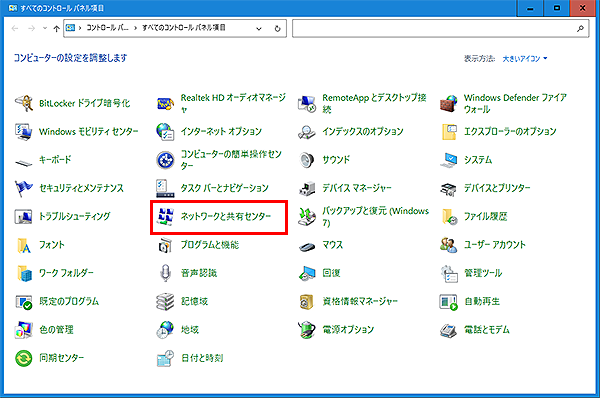600x398 pixels.
Task: Open ネットワークと共有センター icon
Action: coord(165,216)
